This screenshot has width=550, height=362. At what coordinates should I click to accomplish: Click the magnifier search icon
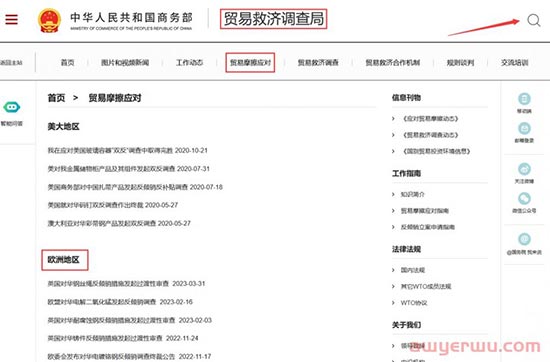(534, 20)
